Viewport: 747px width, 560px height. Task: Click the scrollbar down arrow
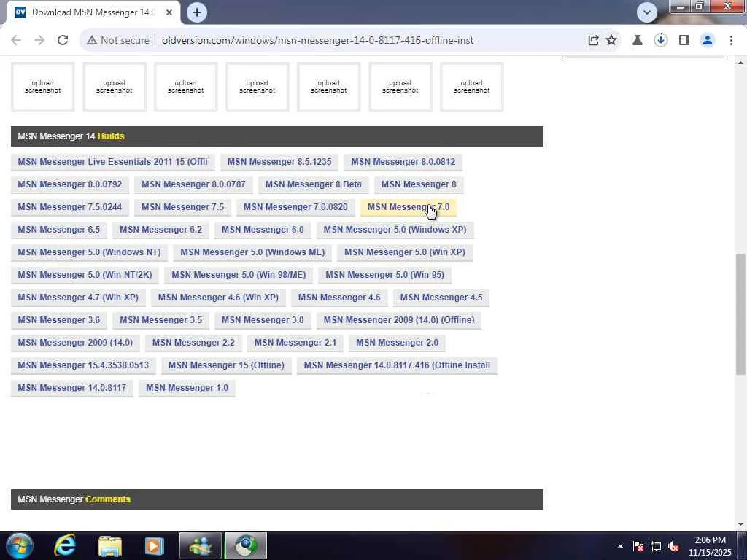pyautogui.click(x=741, y=524)
